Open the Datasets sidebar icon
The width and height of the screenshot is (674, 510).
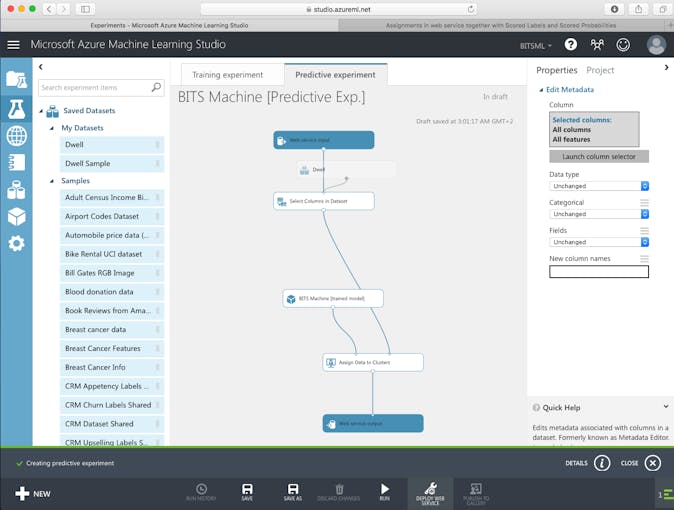point(16,190)
